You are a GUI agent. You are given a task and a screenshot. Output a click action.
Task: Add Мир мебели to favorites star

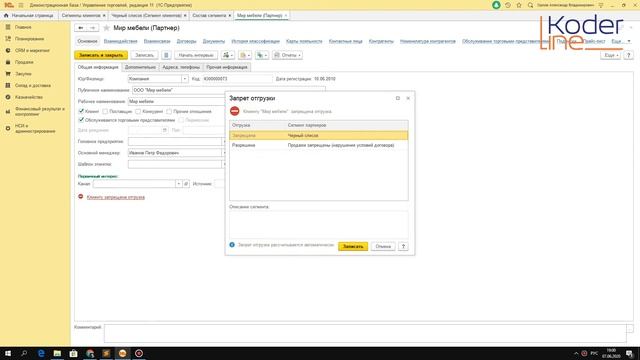(107, 28)
